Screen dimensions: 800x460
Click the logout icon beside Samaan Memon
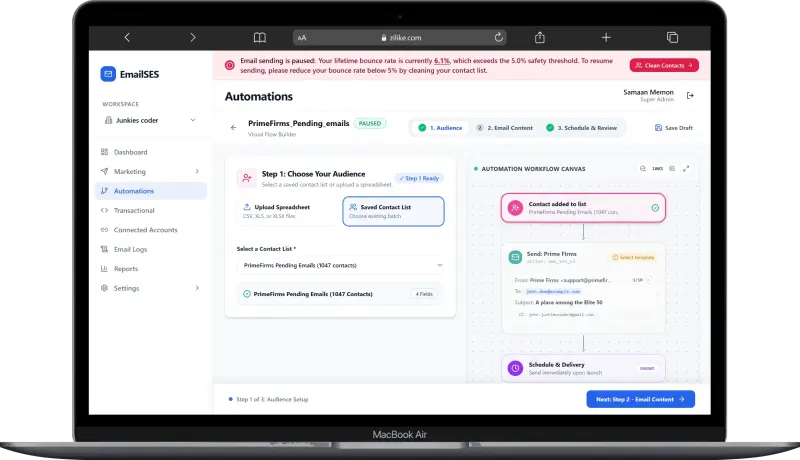[x=690, y=95]
